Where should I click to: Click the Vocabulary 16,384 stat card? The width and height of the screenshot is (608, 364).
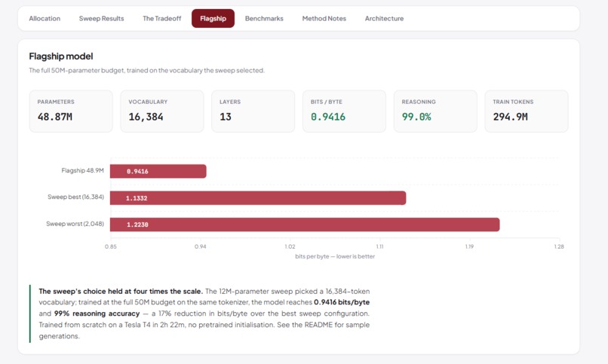point(162,111)
